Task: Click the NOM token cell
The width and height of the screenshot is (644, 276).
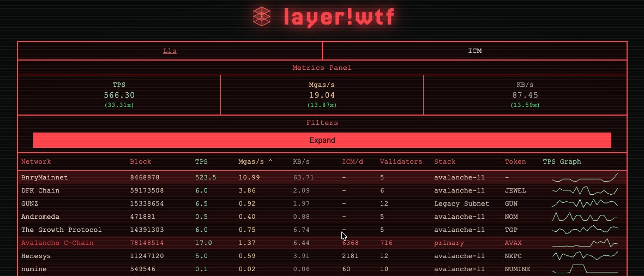Action: (x=511, y=217)
